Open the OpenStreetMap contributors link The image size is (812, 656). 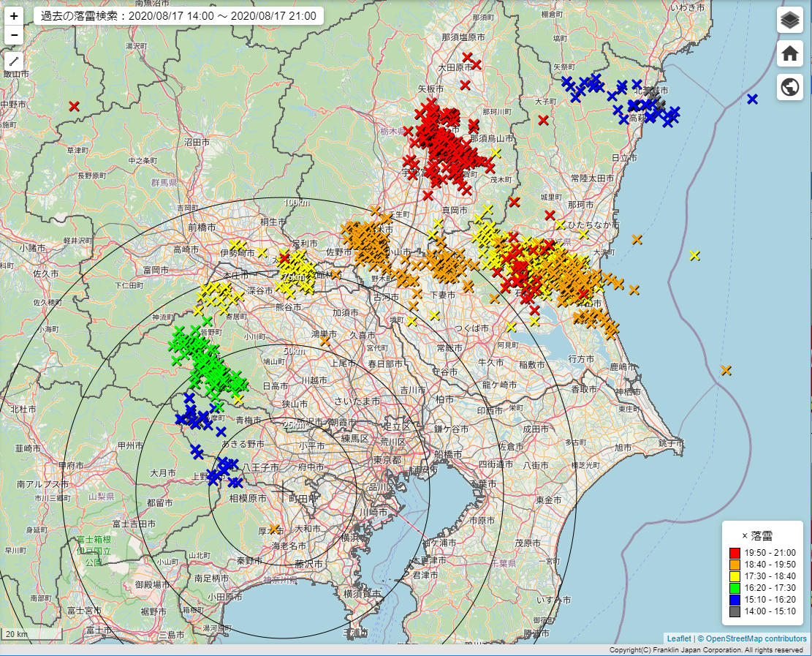(756, 638)
